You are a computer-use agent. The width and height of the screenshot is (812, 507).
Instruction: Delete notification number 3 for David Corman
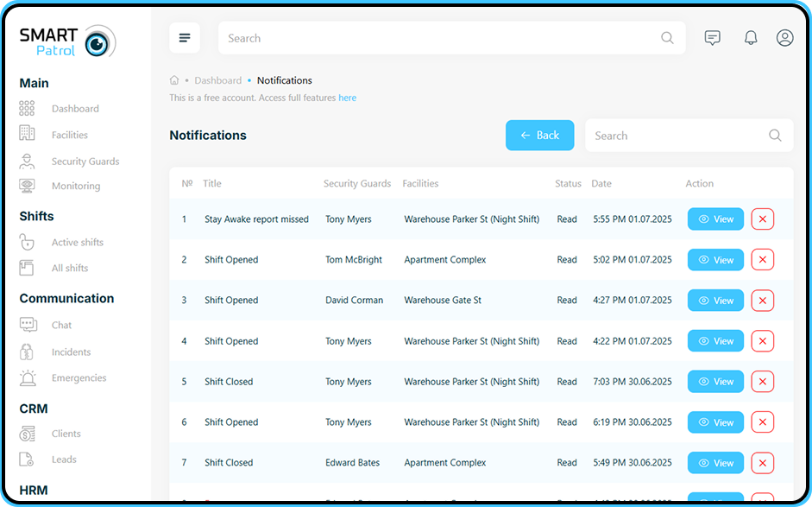(x=762, y=301)
